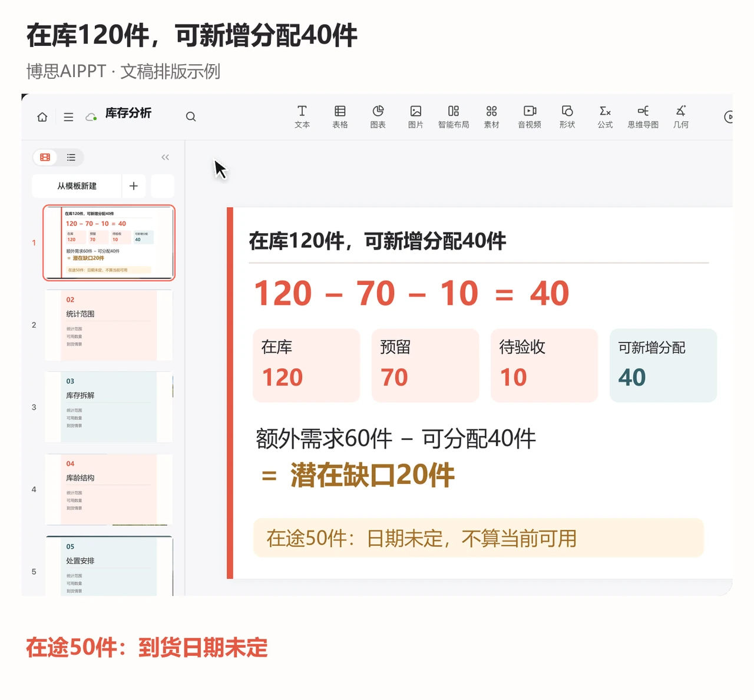Select the 可新增分配 40 card

[663, 366]
